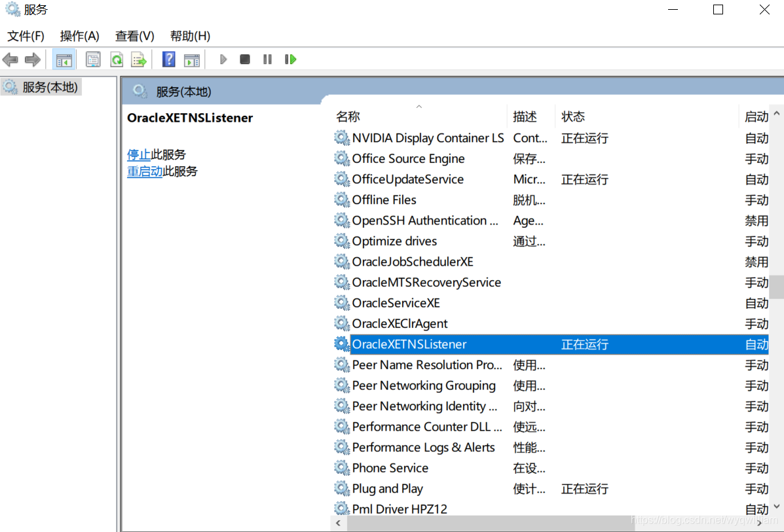Maximize the 服务 window
Viewport: 784px width, 532px height.
coord(718,10)
